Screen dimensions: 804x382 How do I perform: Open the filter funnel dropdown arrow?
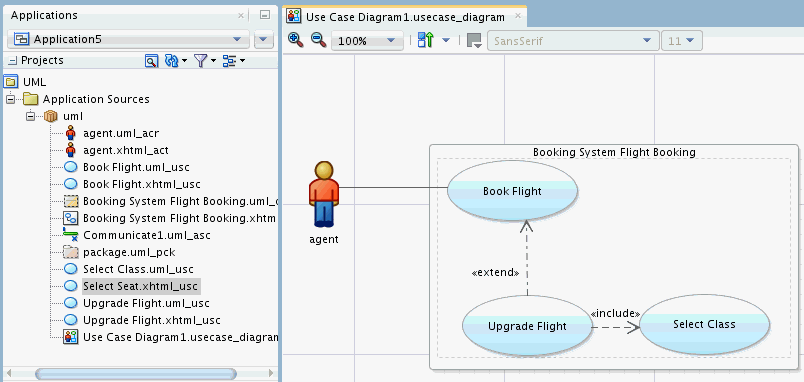[x=213, y=61]
